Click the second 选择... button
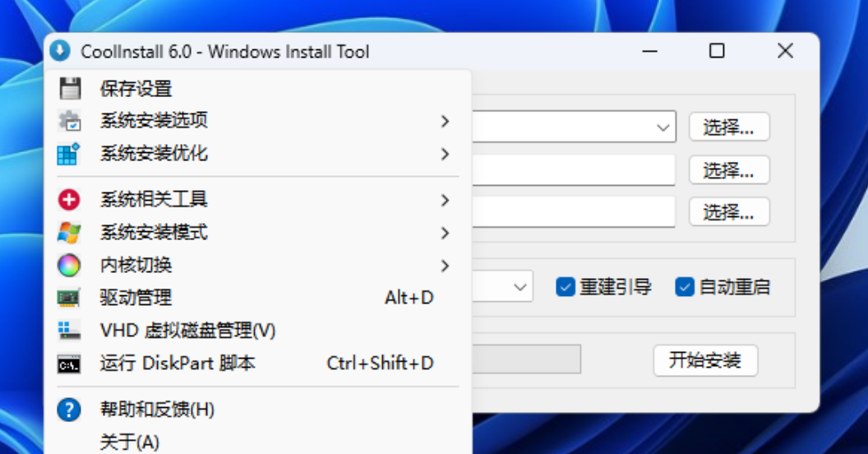The image size is (868, 454). coord(729,169)
